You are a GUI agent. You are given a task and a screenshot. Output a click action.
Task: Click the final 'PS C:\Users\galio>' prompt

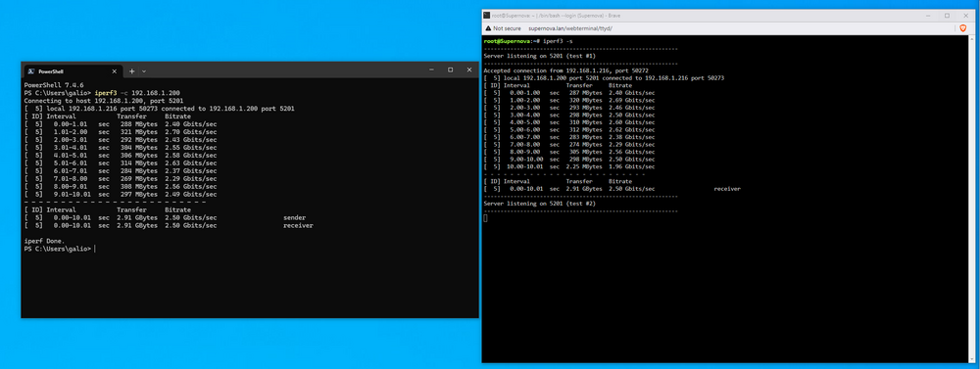click(58, 249)
